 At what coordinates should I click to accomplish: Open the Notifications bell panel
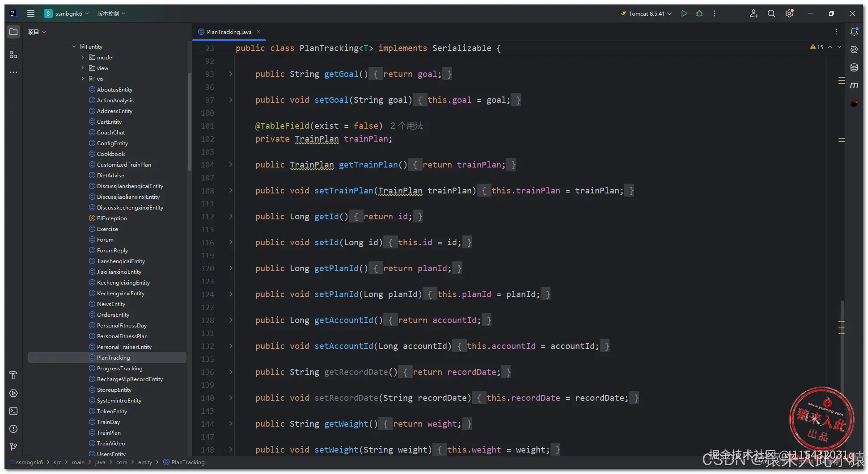[854, 32]
